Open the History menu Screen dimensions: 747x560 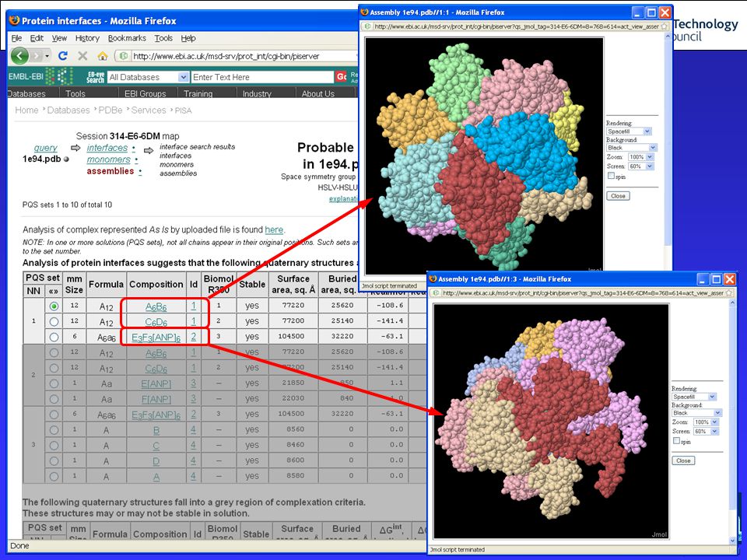(87, 38)
